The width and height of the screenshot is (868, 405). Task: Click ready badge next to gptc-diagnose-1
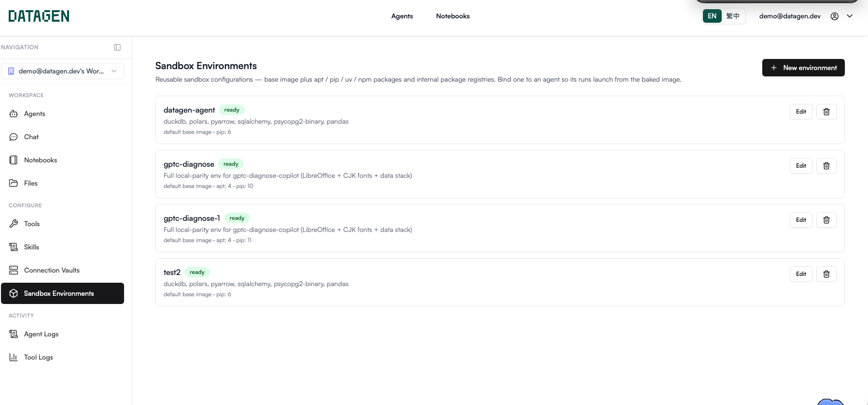pos(237,218)
